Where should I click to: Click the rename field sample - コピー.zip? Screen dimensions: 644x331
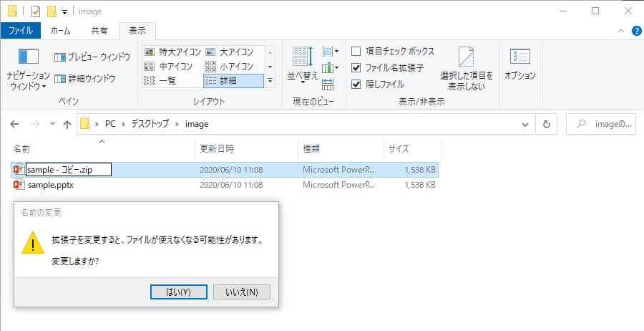coord(69,169)
